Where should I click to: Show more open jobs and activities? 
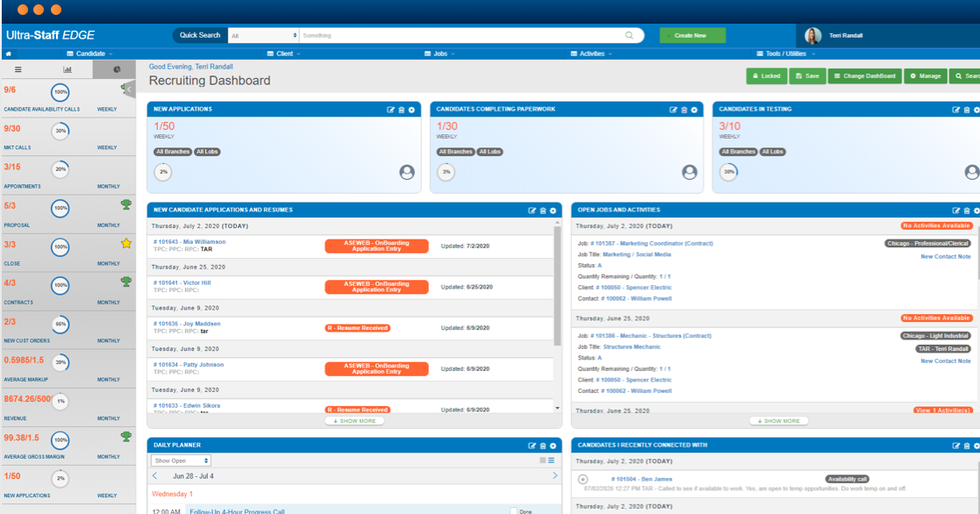(778, 421)
